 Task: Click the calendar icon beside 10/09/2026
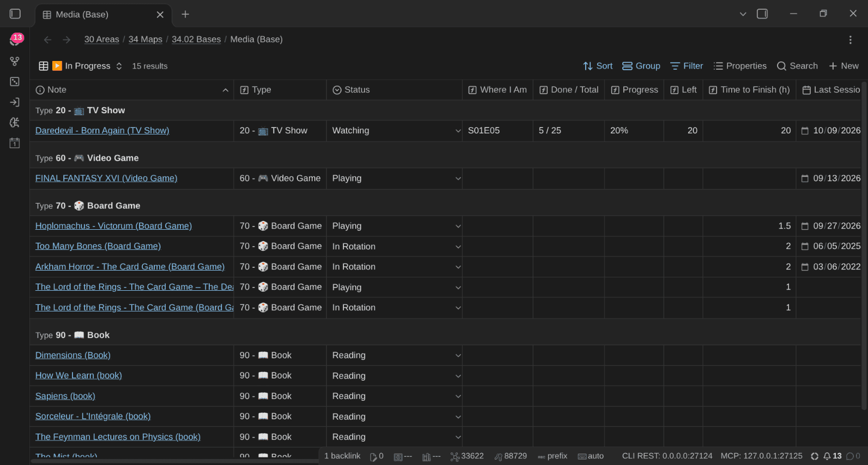[805, 131]
